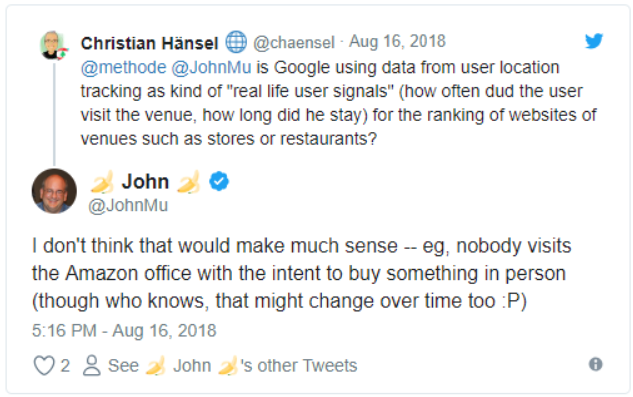
Task: Open the @JohnMu mention in the question
Action: [212, 67]
